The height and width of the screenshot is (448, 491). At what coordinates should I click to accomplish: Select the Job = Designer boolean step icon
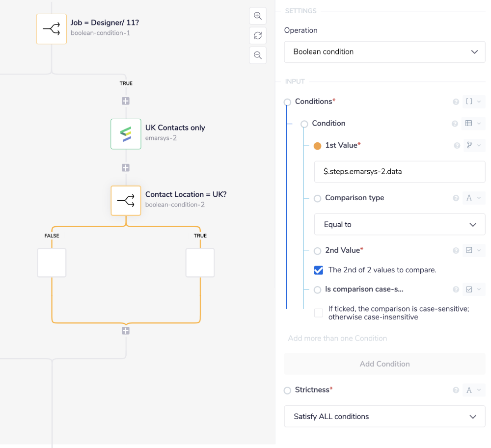click(x=52, y=29)
